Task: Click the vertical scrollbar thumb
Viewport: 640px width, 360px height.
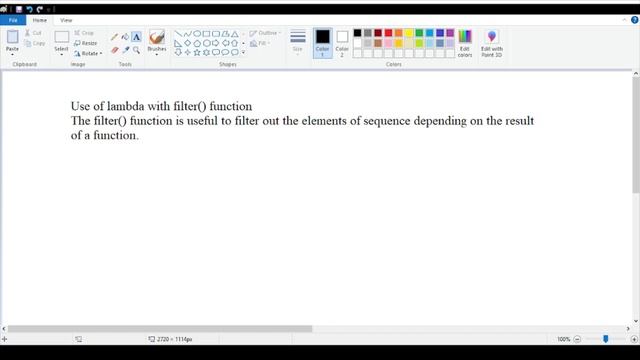Action: coord(636,135)
